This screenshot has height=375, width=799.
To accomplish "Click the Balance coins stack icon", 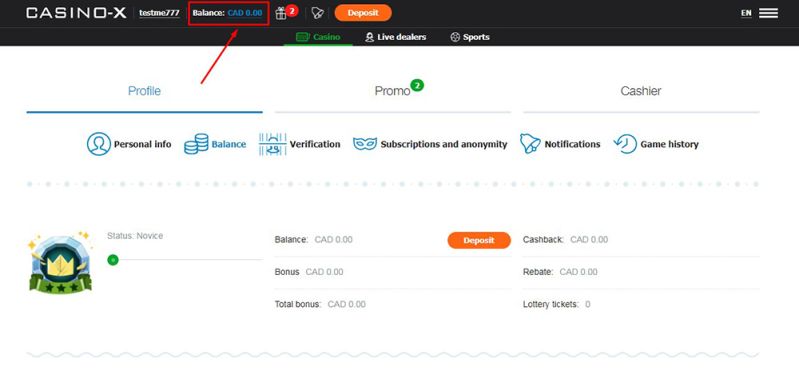I will (x=196, y=144).
